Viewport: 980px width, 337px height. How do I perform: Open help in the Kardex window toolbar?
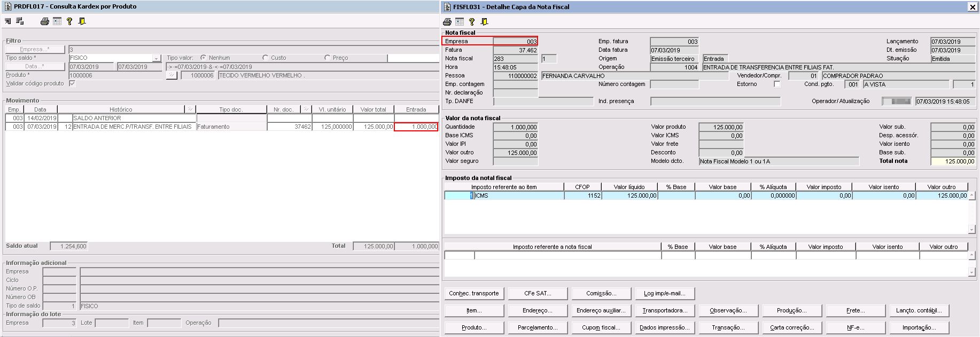click(69, 21)
